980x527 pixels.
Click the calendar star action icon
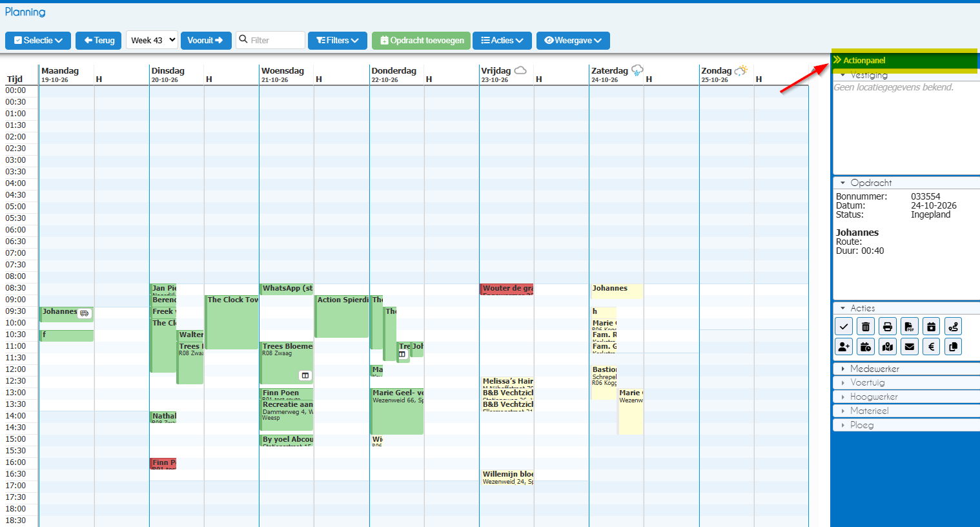click(931, 326)
